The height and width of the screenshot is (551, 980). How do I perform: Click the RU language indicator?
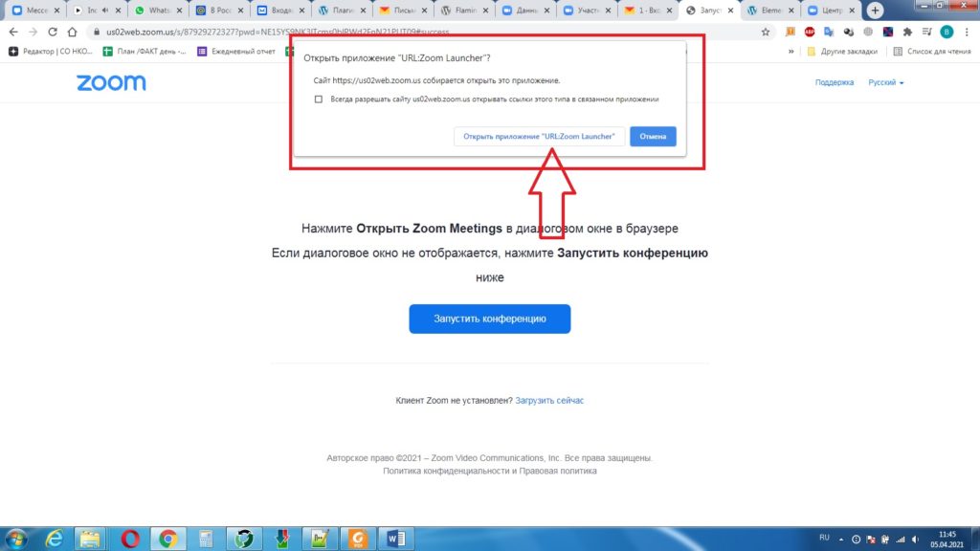click(x=824, y=538)
